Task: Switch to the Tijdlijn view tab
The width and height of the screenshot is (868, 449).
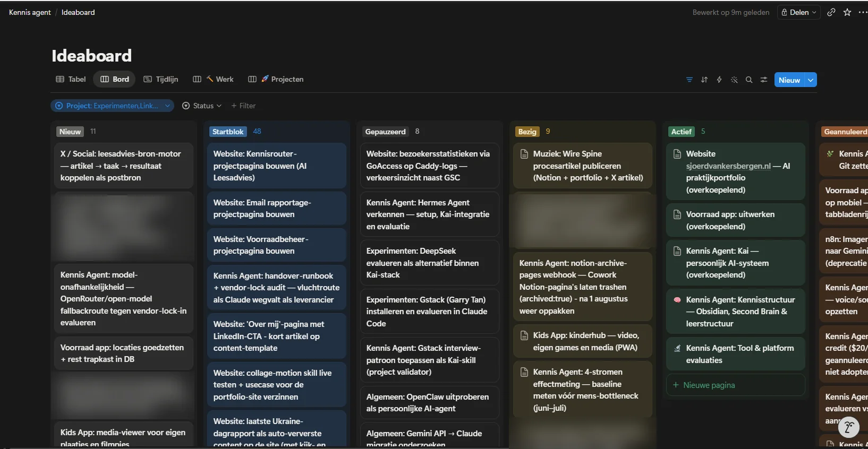Action: [x=161, y=79]
